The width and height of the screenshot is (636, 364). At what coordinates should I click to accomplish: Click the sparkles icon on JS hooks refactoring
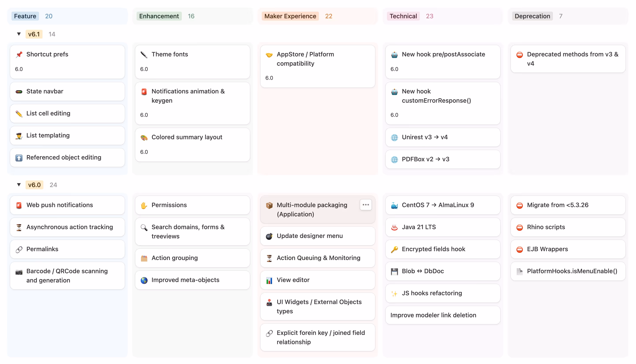pos(394,293)
